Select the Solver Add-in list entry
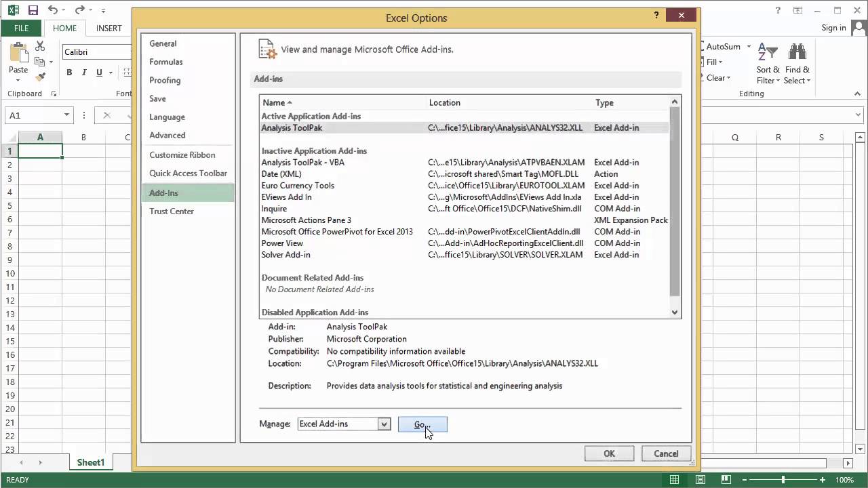 point(285,254)
